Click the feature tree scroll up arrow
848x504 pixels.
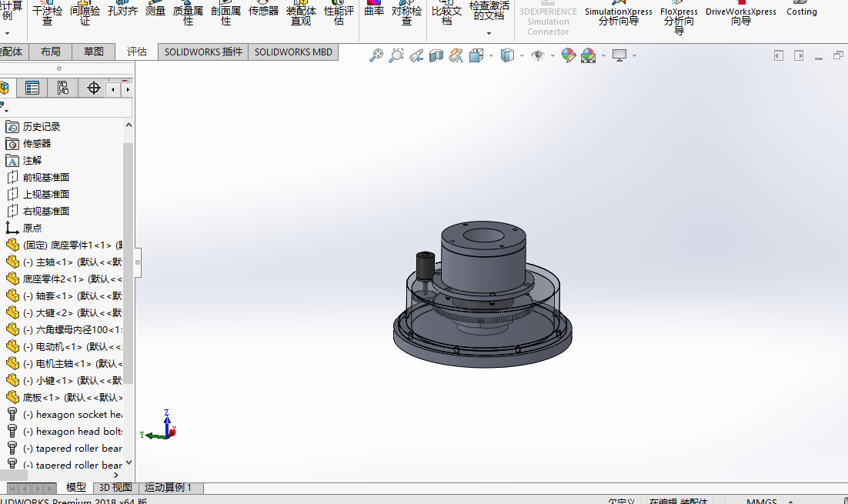[x=129, y=125]
